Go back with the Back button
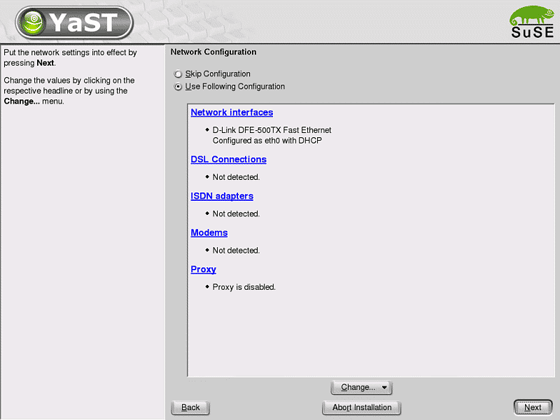Screen dimensions: 560x420 point(190,408)
